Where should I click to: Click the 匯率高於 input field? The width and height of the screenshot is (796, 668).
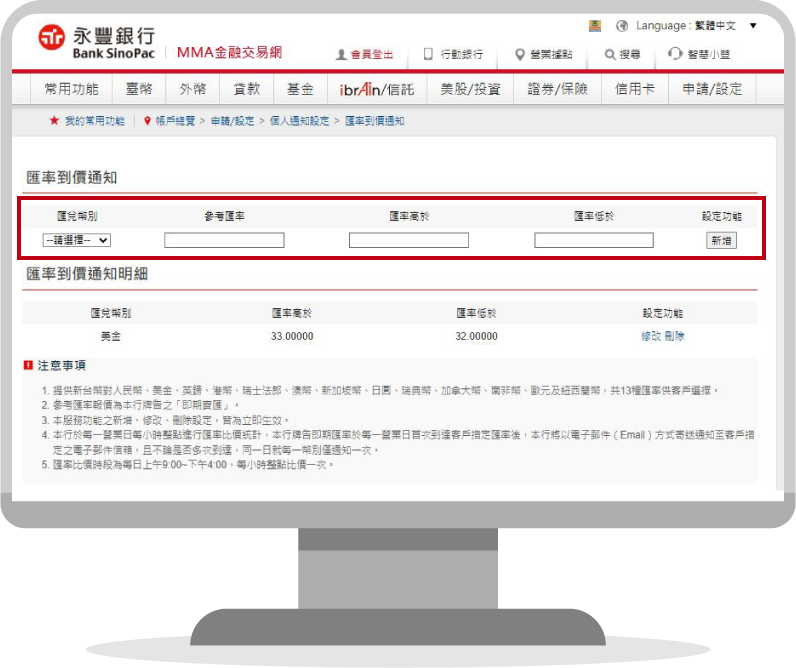coord(409,240)
